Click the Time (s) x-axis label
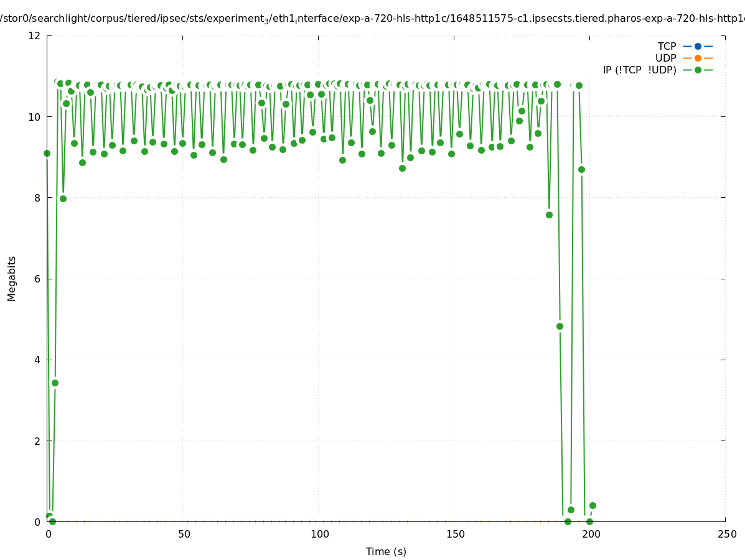Screen dimensions: 745x560 coord(386,551)
